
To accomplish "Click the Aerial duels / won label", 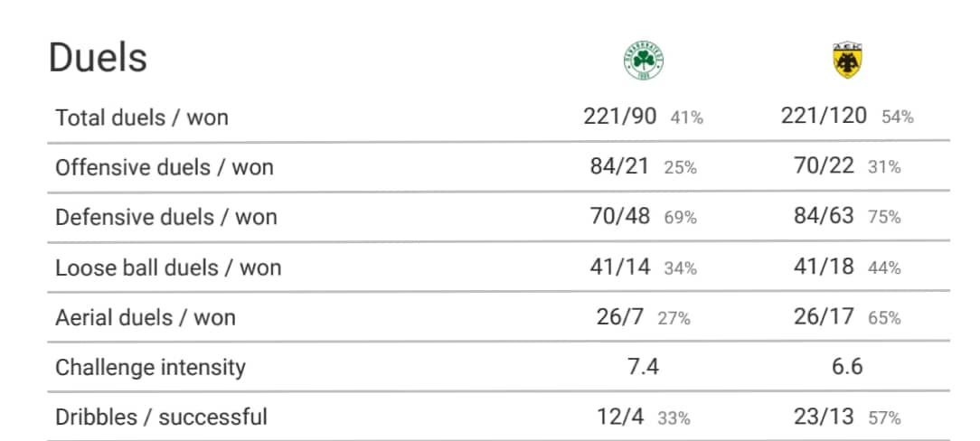I will pos(146,317).
